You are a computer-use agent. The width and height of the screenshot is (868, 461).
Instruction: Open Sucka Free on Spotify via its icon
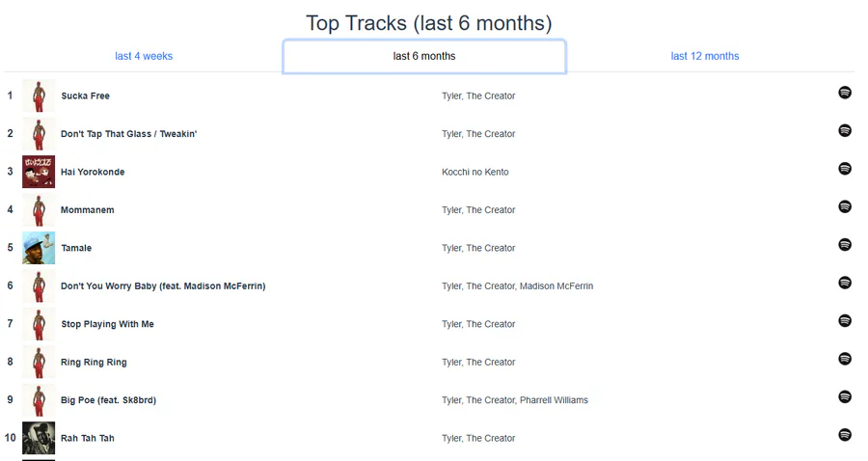(845, 93)
